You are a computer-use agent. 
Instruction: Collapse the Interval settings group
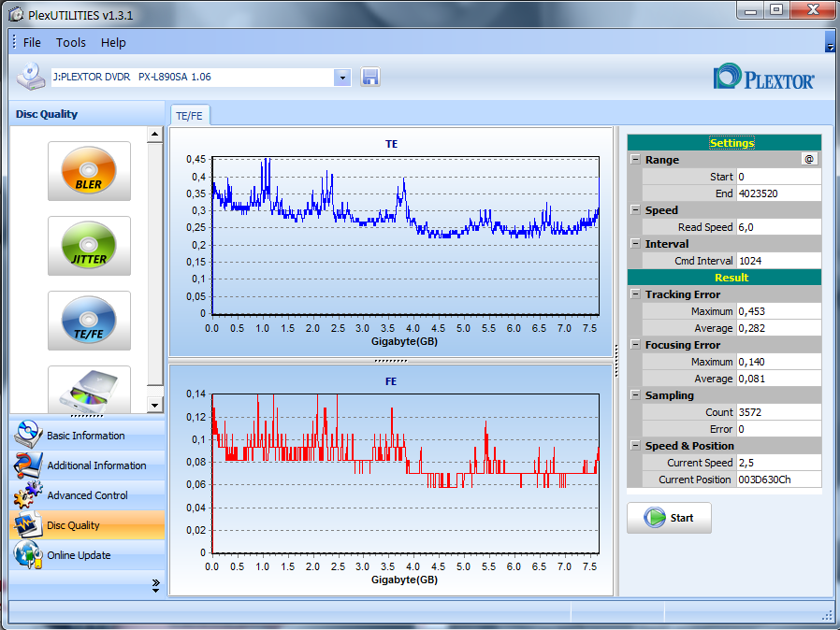635,244
